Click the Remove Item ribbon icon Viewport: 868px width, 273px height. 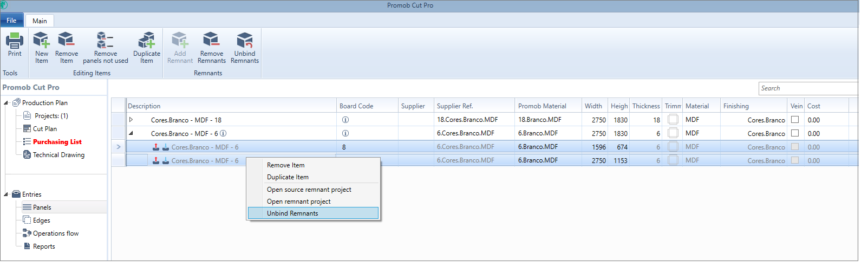67,41
